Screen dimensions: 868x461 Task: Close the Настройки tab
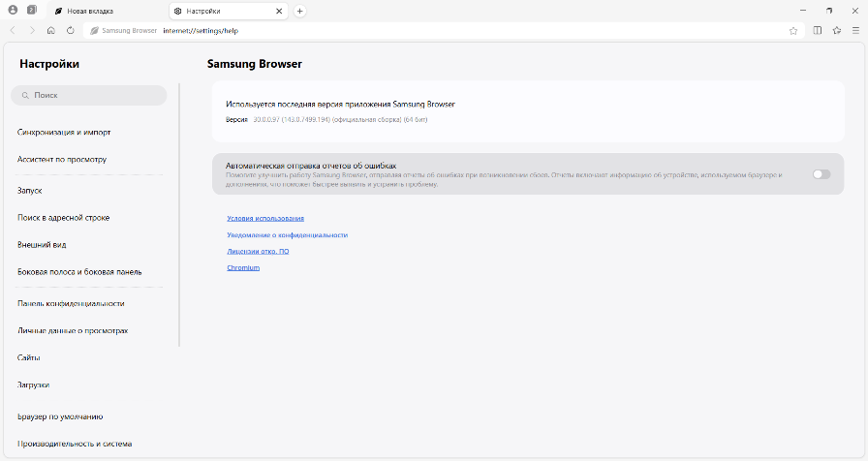click(x=279, y=11)
